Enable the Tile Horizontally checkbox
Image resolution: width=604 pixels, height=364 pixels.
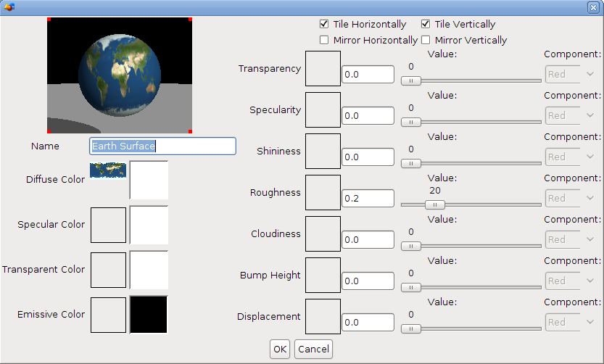pyautogui.click(x=324, y=24)
